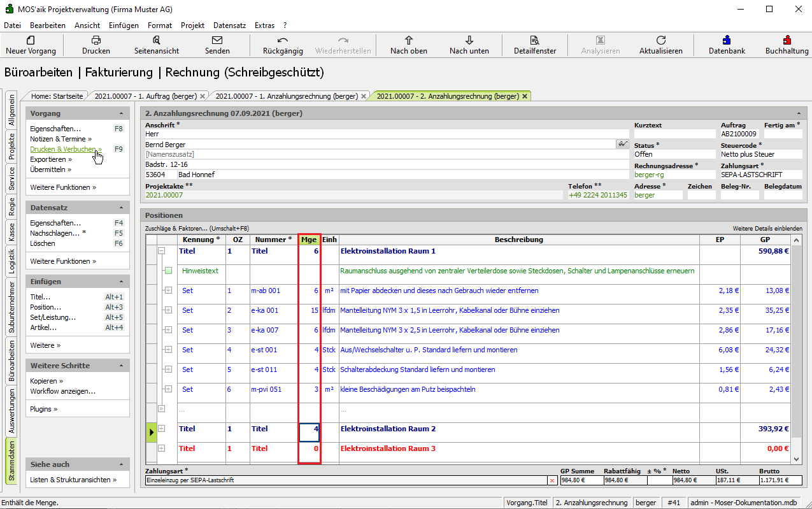Click the Rückgängig undo icon
The height and width of the screenshot is (509, 812).
(x=283, y=40)
